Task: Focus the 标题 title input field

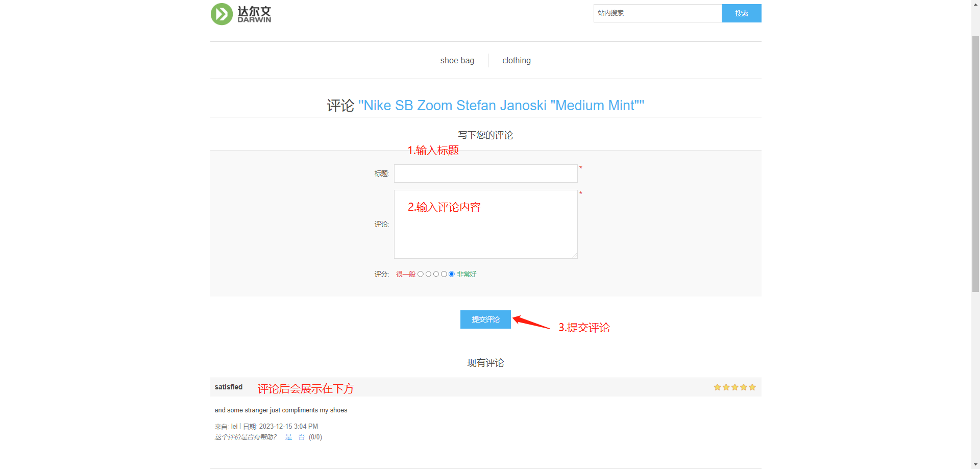Action: (485, 174)
